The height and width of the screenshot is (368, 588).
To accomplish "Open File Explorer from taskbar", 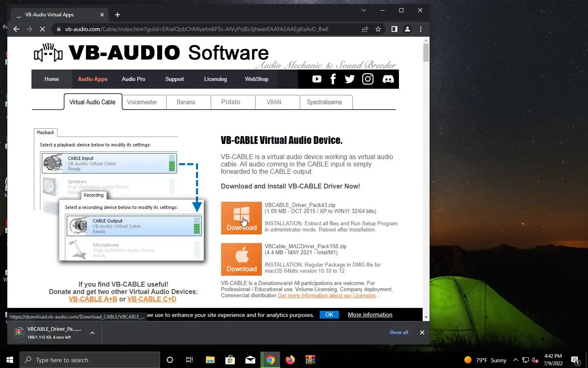I will coord(210,360).
